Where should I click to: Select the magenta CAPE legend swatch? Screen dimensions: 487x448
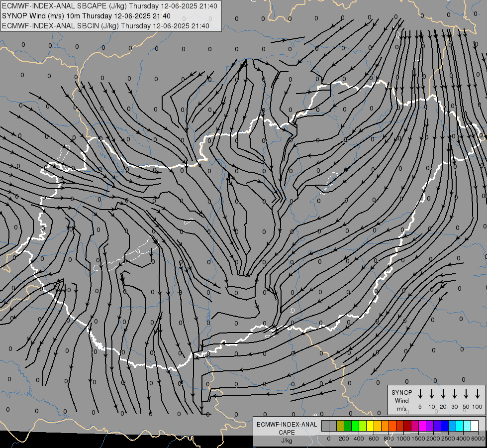[423, 426]
